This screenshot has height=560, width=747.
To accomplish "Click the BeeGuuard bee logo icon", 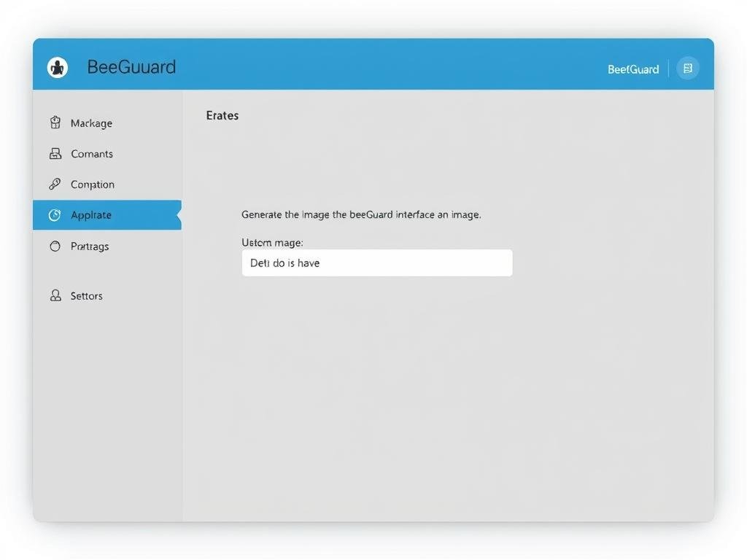I will pyautogui.click(x=58, y=68).
